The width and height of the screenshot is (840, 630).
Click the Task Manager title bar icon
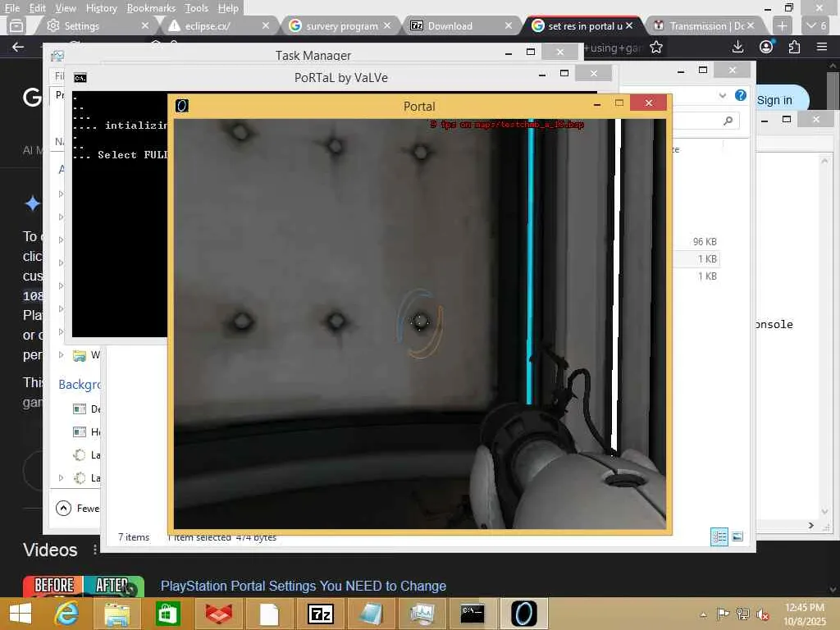[x=57, y=56]
